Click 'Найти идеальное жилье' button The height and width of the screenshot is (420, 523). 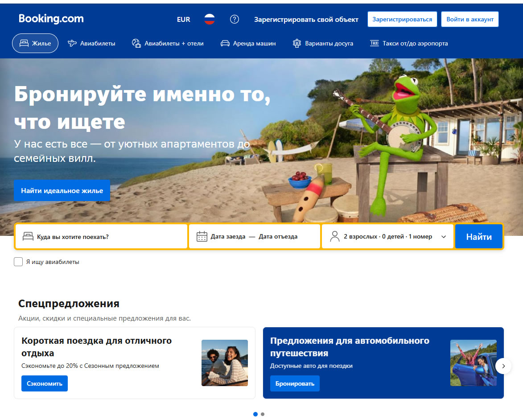(x=62, y=190)
